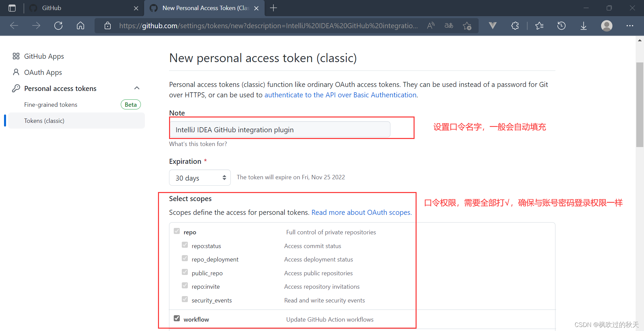The height and width of the screenshot is (331, 644).
Task: Click Personal access tokens sidebar item
Action: [60, 89]
